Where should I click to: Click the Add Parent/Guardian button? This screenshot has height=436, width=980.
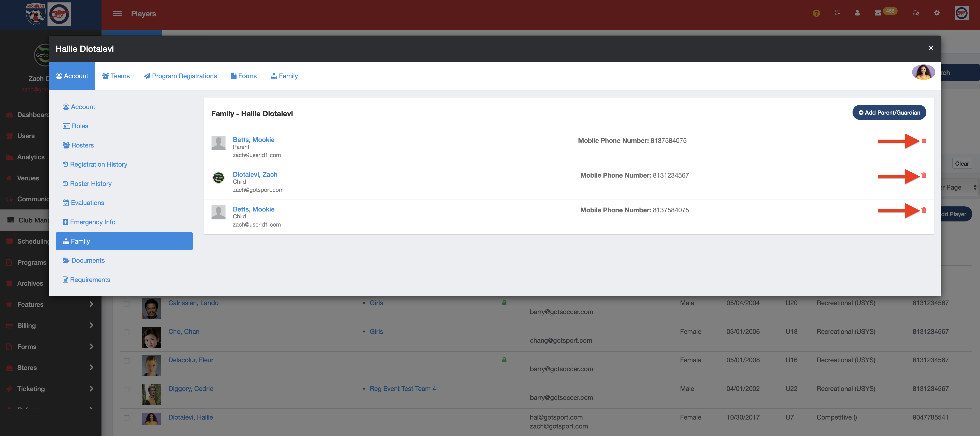coord(889,112)
